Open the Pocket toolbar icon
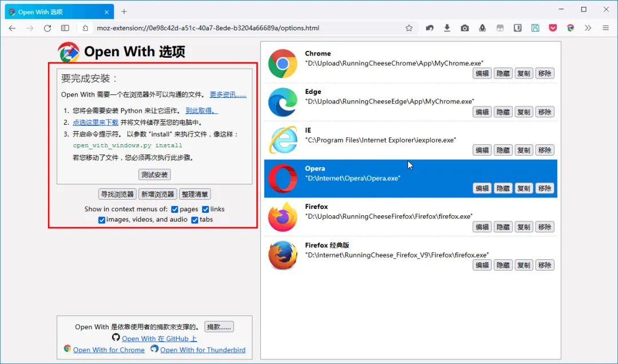The width and height of the screenshot is (618, 364). click(x=553, y=28)
